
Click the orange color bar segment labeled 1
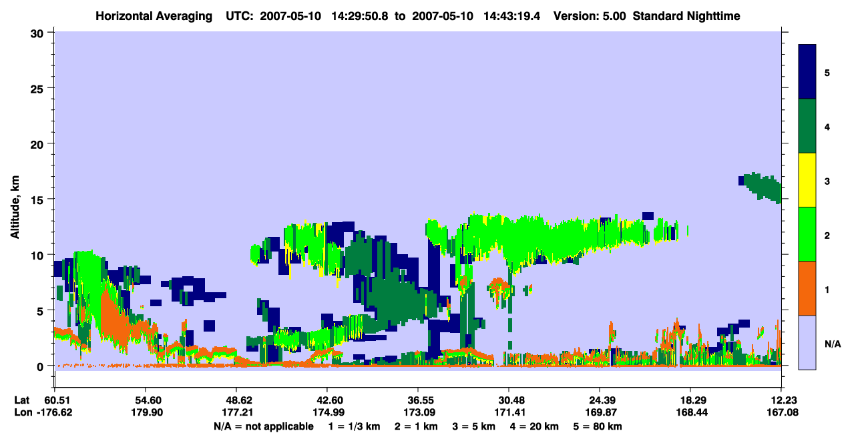(807, 288)
